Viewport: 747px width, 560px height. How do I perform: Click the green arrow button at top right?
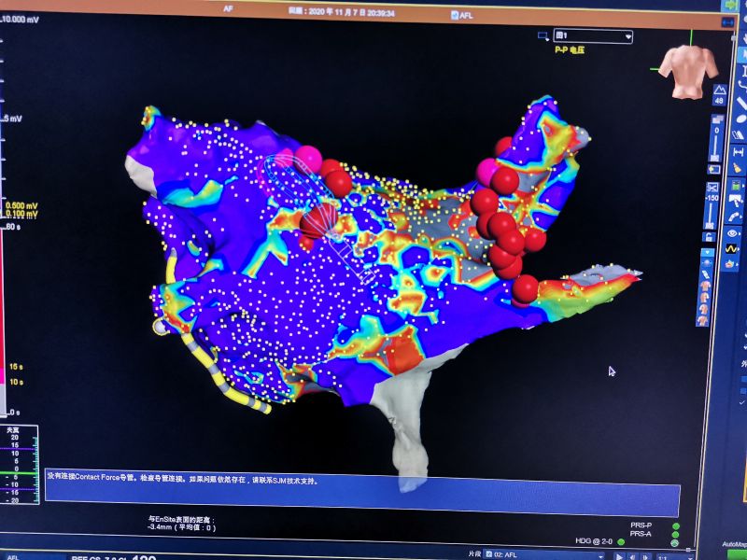pos(728,5)
